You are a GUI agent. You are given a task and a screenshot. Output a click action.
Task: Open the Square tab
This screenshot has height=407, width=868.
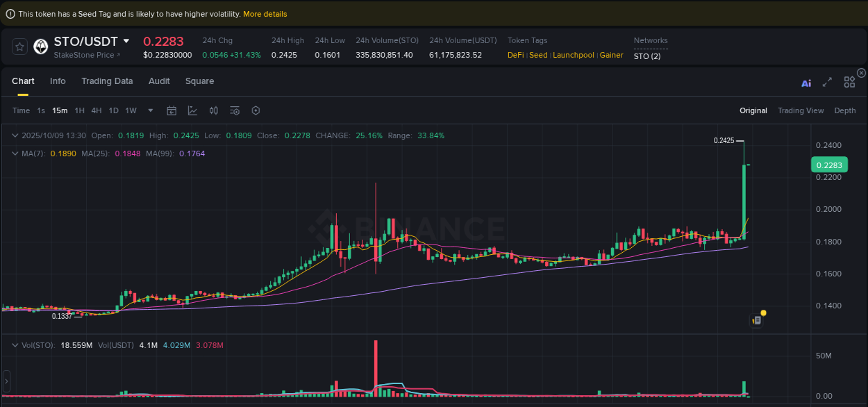pyautogui.click(x=199, y=81)
